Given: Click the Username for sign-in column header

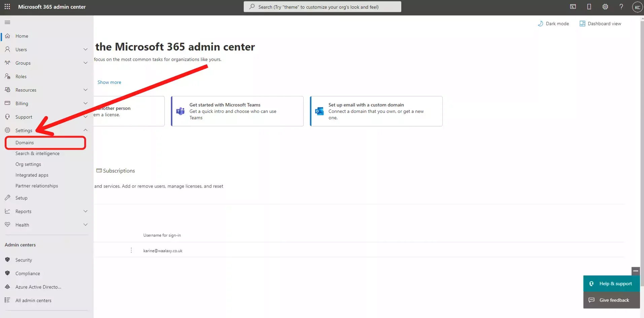Looking at the screenshot, I should click(x=162, y=235).
